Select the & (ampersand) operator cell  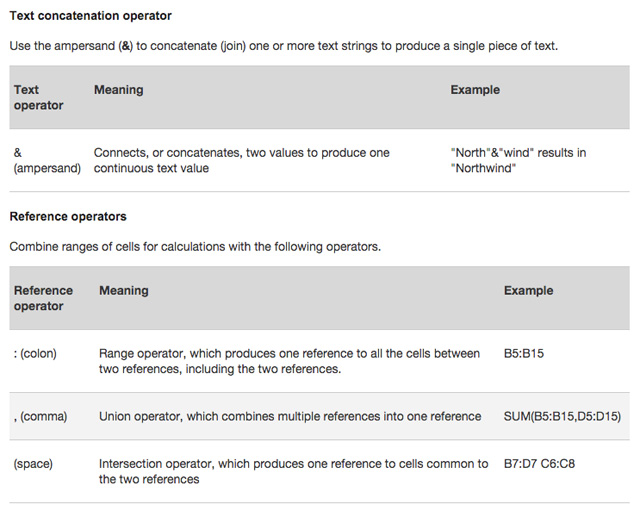tap(47, 160)
